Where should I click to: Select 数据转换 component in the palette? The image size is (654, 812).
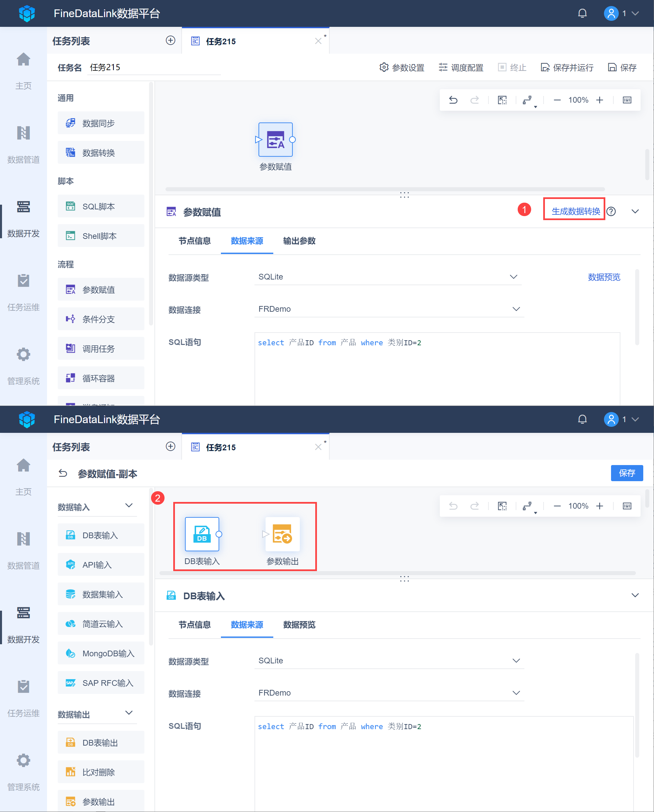[101, 153]
